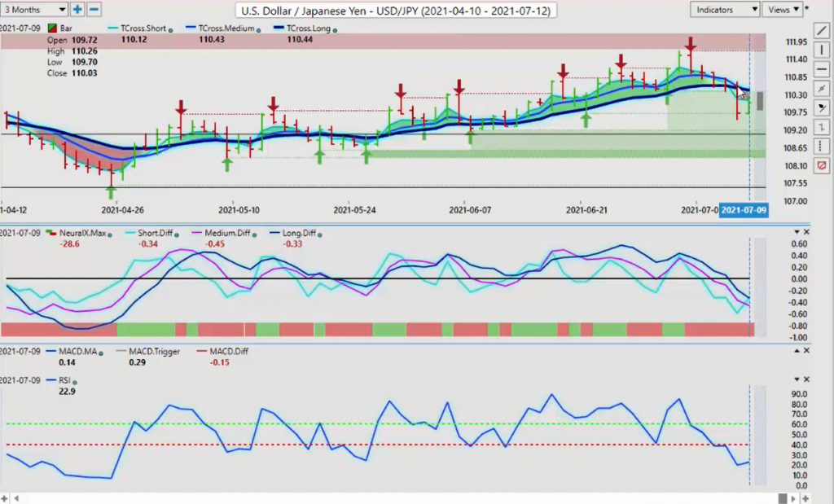
Task: Toggle the Short.Diff legend dot
Action: tap(177, 234)
